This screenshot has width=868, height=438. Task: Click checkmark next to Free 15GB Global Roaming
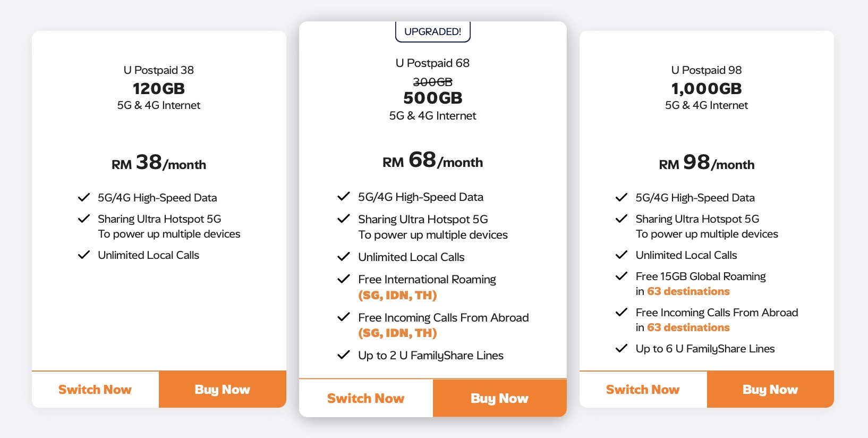coord(622,276)
